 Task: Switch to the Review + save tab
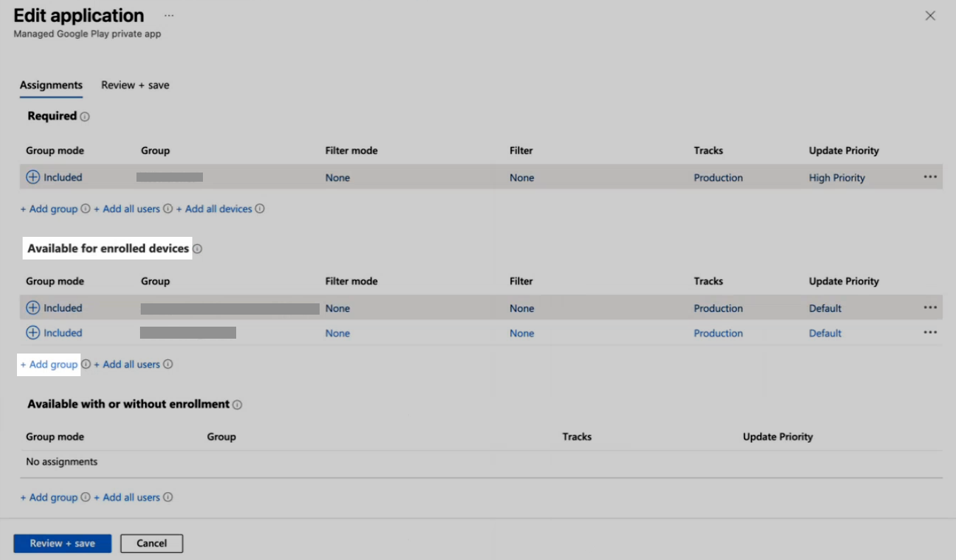[x=135, y=85]
